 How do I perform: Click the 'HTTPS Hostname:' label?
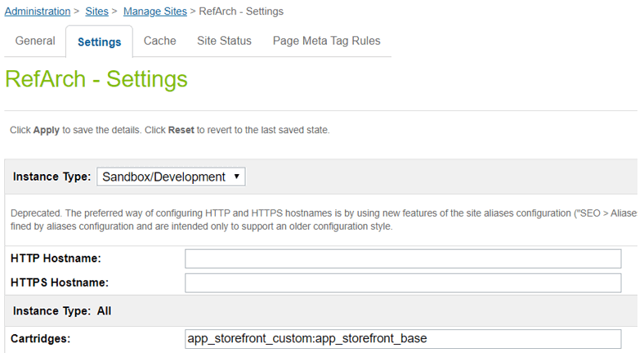[x=60, y=283]
